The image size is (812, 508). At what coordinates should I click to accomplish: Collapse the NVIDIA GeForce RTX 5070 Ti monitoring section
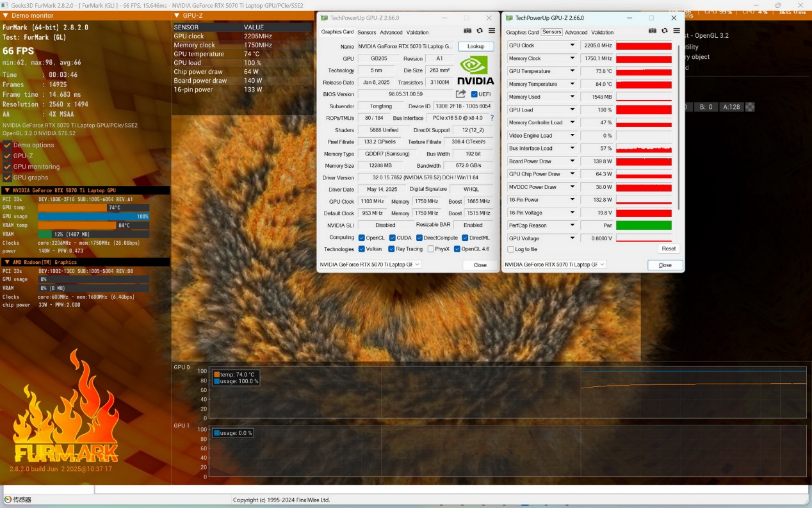click(7, 190)
